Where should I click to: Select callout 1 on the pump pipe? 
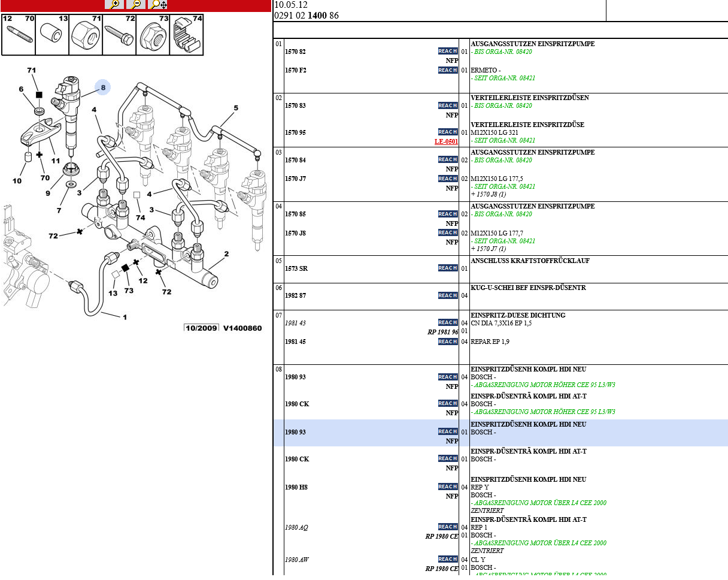(x=125, y=318)
